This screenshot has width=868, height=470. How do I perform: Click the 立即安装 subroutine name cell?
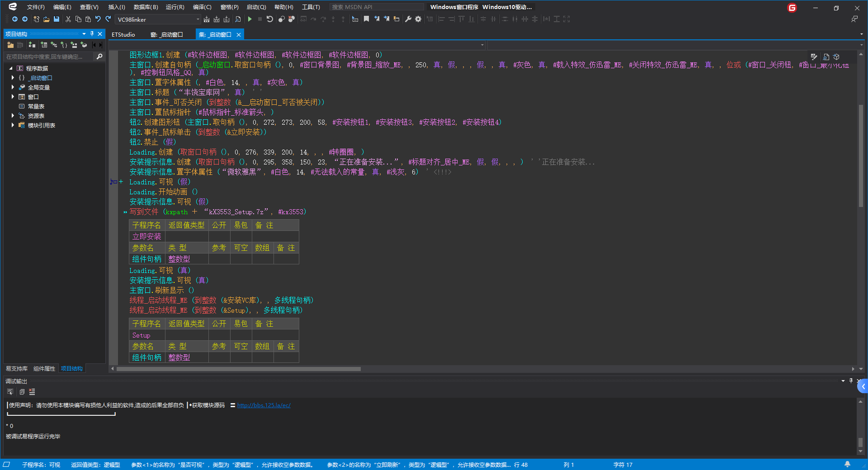(147, 236)
